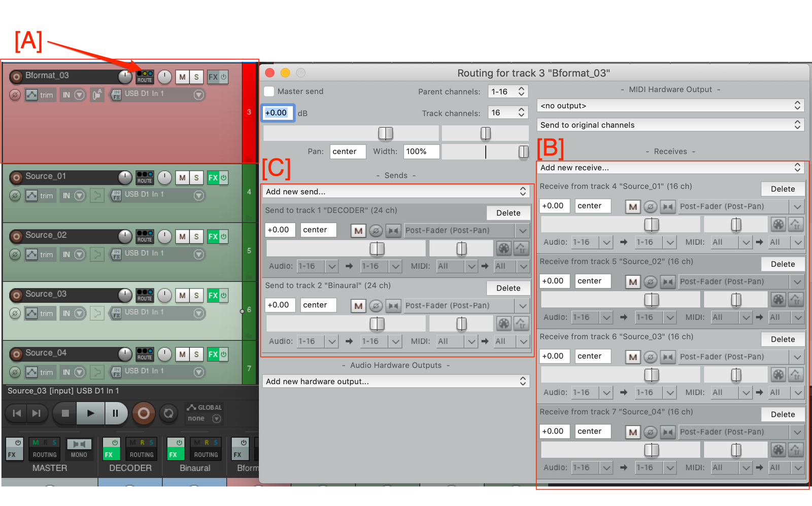This screenshot has height=506, width=812.
Task: Mute the Source_03 track
Action: [182, 296]
